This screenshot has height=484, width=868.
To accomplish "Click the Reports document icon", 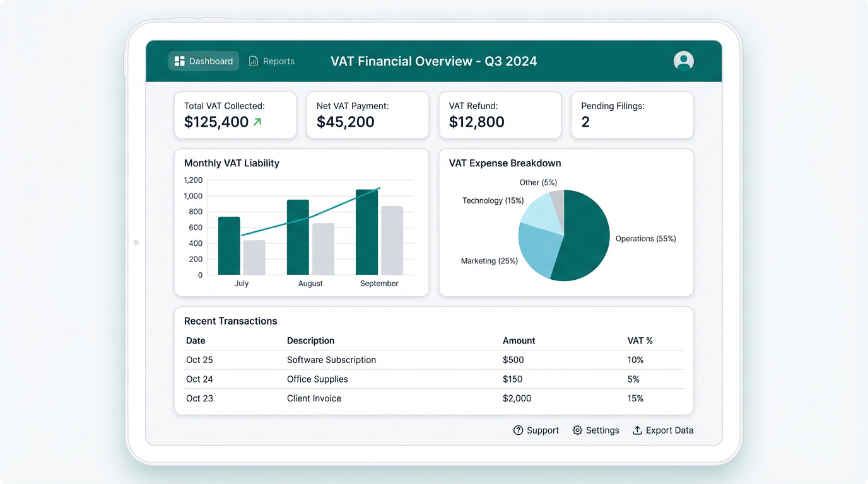I will pos(253,60).
